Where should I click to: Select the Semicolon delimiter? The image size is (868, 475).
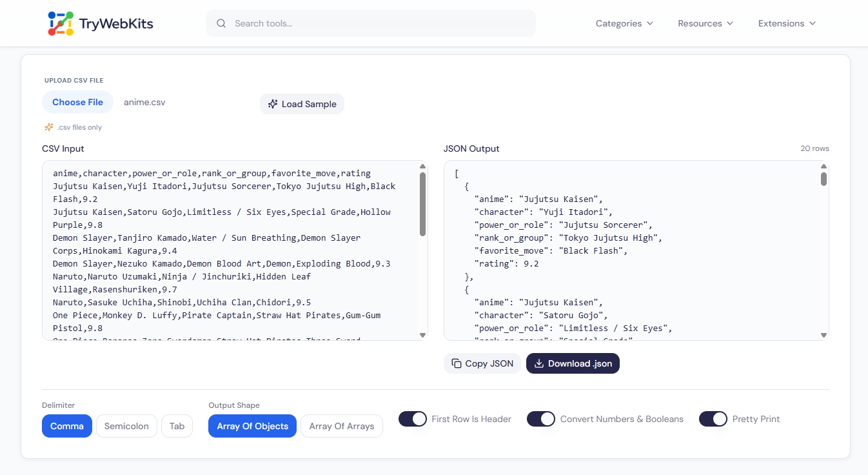(x=126, y=426)
